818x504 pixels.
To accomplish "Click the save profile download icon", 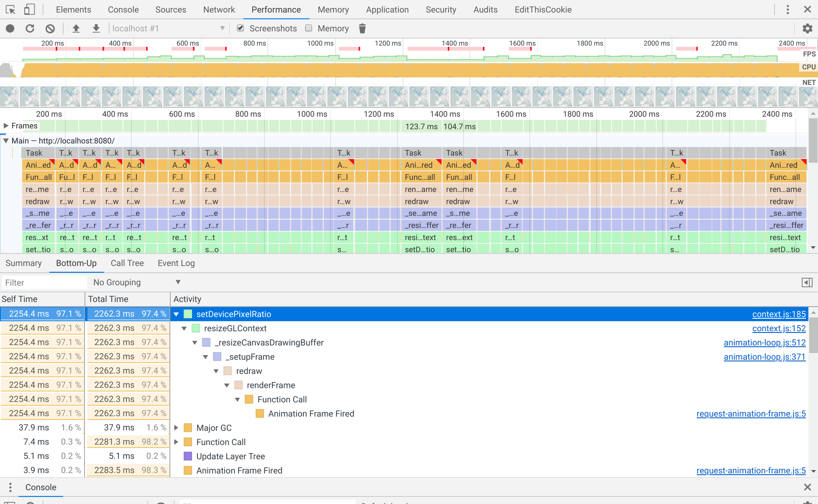I will pyautogui.click(x=96, y=28).
